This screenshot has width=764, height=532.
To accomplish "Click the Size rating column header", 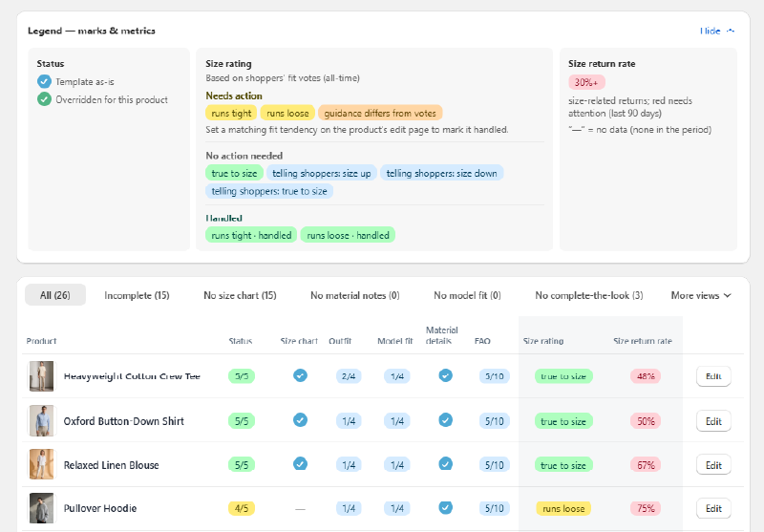I will 543,341.
